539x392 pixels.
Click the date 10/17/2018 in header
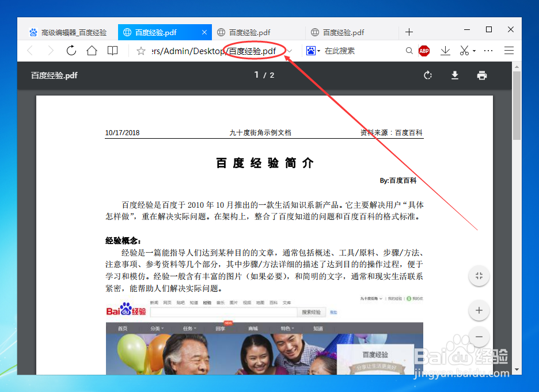pyautogui.click(x=123, y=132)
